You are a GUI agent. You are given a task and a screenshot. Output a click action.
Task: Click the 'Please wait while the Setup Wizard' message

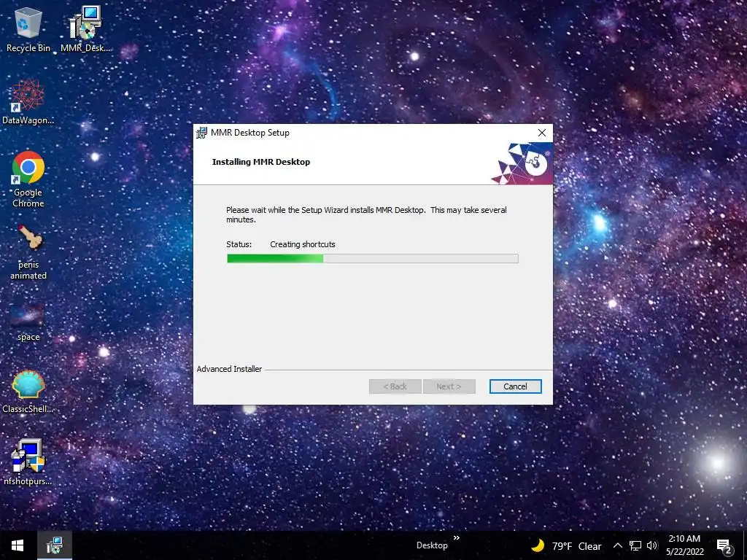click(x=366, y=215)
